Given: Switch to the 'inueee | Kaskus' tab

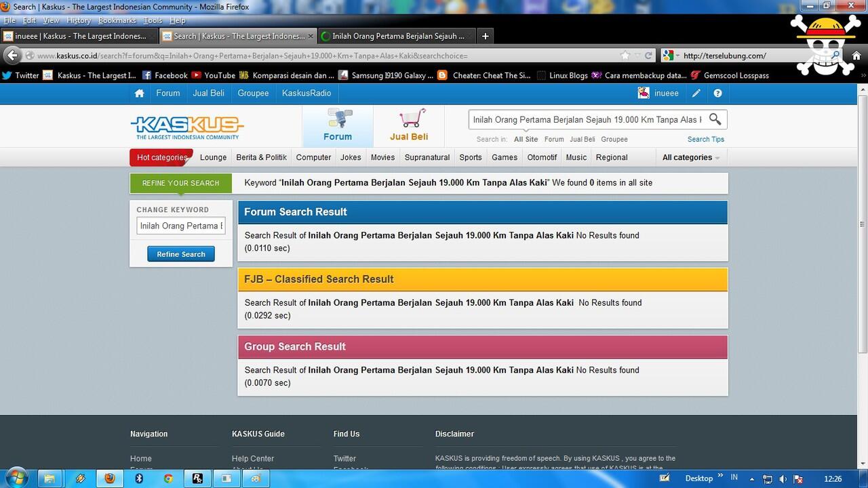Looking at the screenshot, I should tap(79, 36).
